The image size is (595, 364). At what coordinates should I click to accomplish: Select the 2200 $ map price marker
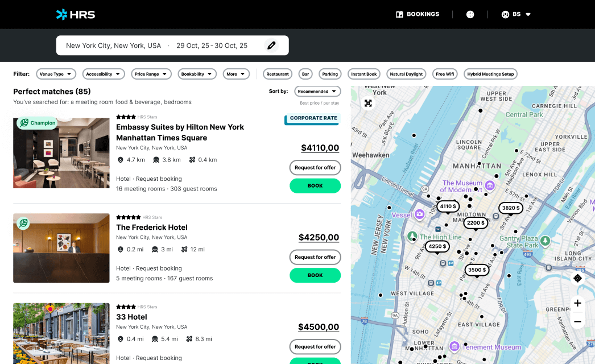(x=476, y=223)
